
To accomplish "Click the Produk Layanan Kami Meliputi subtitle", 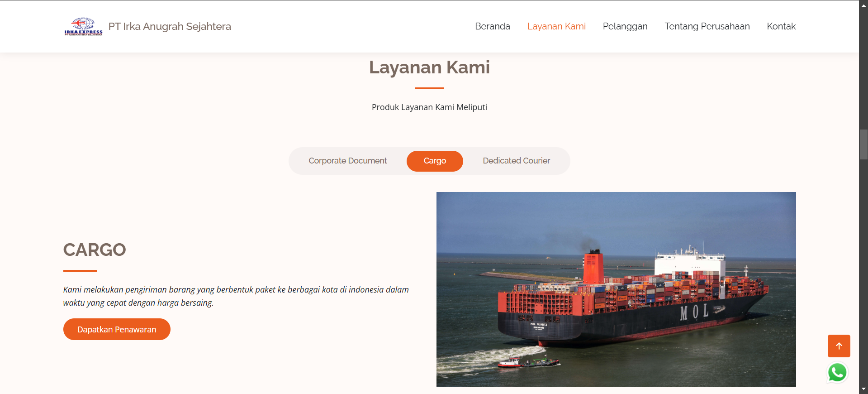I will coord(429,107).
